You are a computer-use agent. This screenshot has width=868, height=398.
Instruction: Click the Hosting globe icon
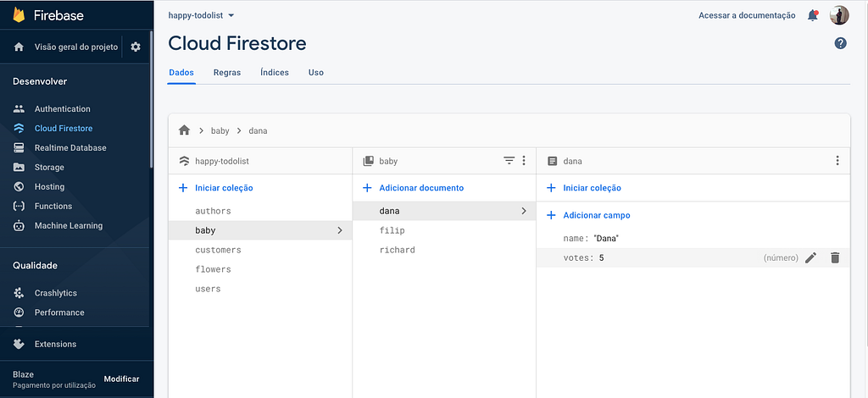[x=19, y=187]
